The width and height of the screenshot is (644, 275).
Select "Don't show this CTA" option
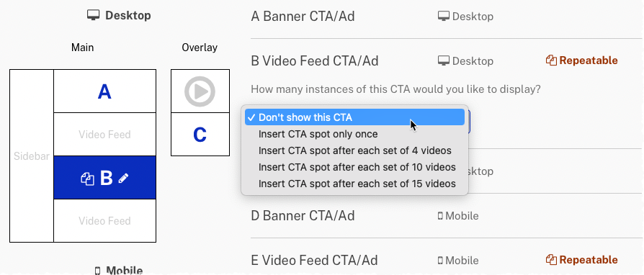click(x=354, y=117)
